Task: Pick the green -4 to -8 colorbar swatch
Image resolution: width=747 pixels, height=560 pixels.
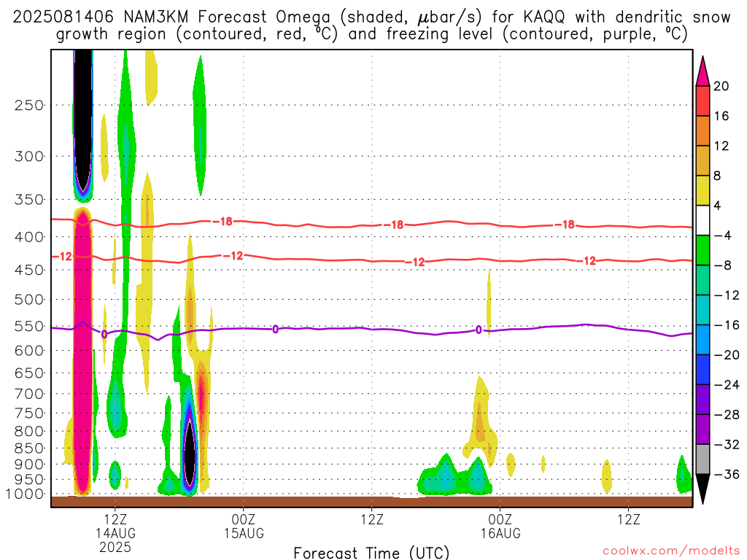Action: pyautogui.click(x=703, y=250)
